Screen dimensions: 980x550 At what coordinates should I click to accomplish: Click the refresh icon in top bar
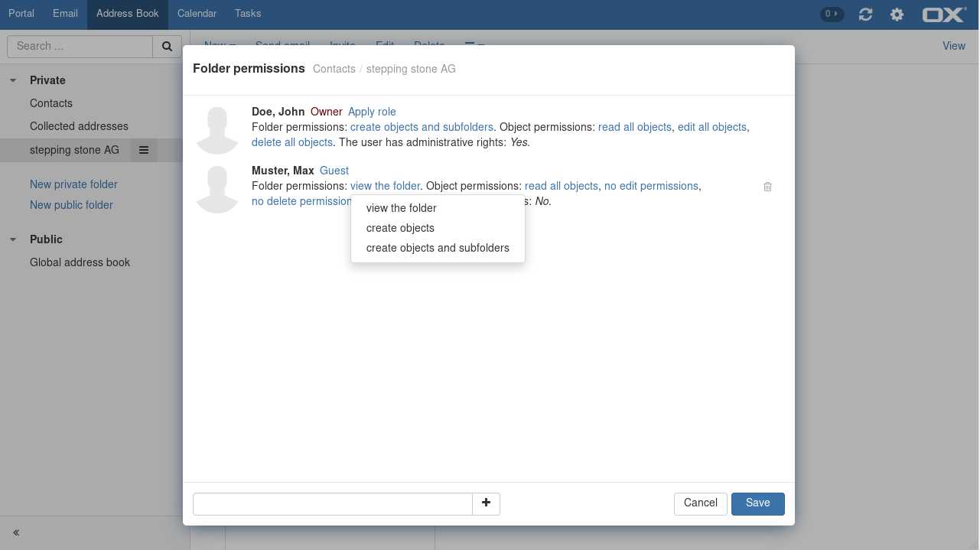coord(865,15)
